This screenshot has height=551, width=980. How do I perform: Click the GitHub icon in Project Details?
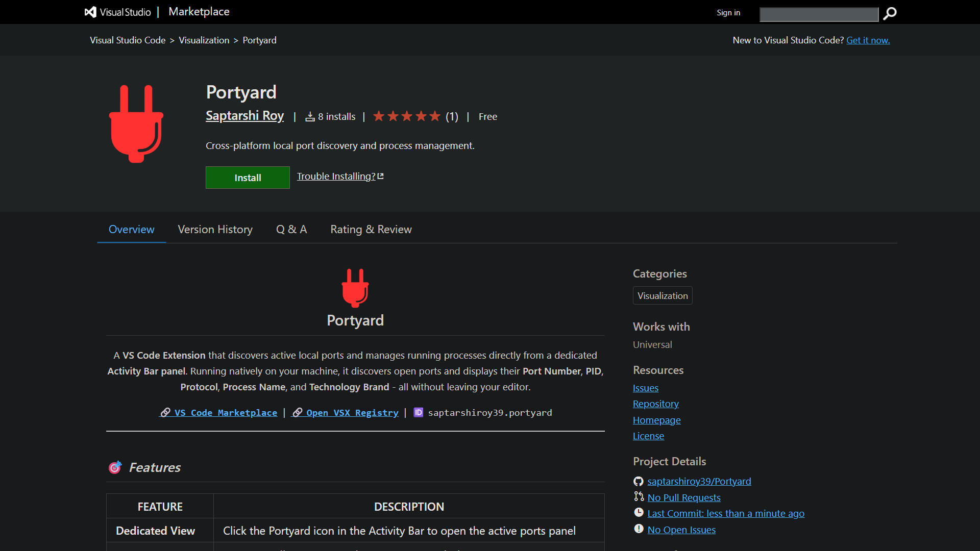639,481
